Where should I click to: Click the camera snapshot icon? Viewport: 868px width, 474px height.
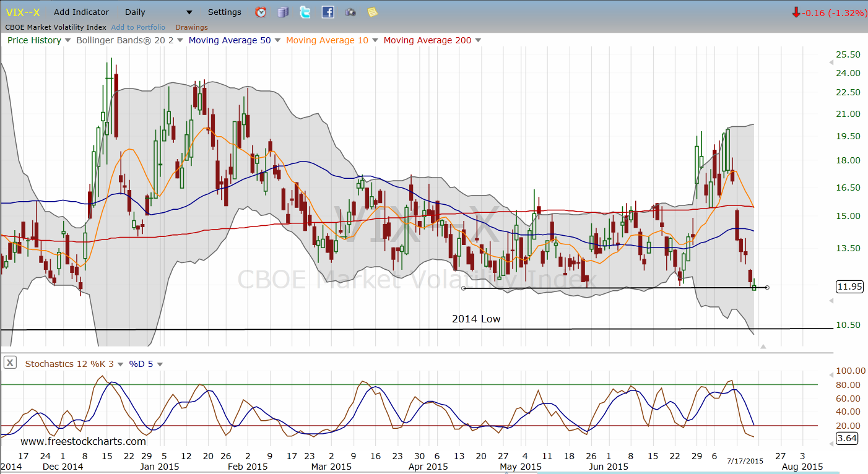350,12
